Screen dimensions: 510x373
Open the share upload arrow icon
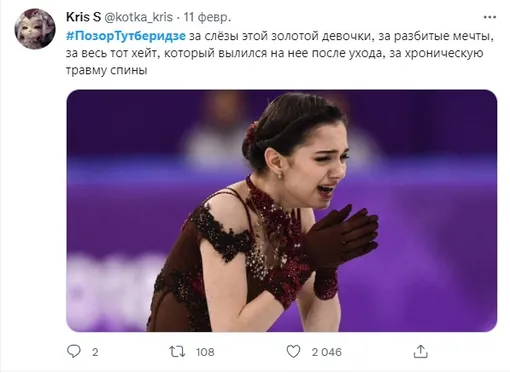click(x=421, y=351)
